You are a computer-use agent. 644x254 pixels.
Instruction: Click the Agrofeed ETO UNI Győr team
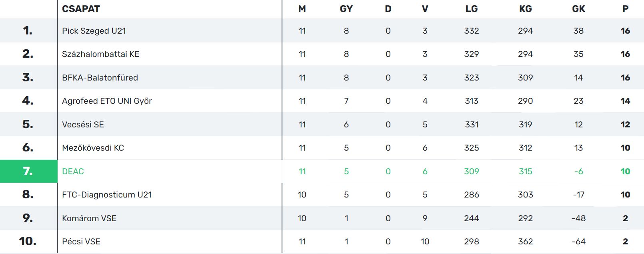click(x=107, y=101)
